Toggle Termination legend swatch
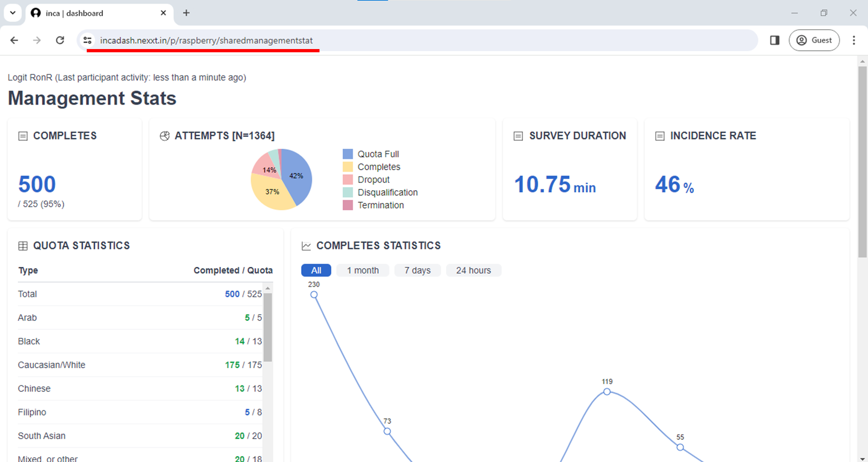The width and height of the screenshot is (868, 462). tap(348, 205)
